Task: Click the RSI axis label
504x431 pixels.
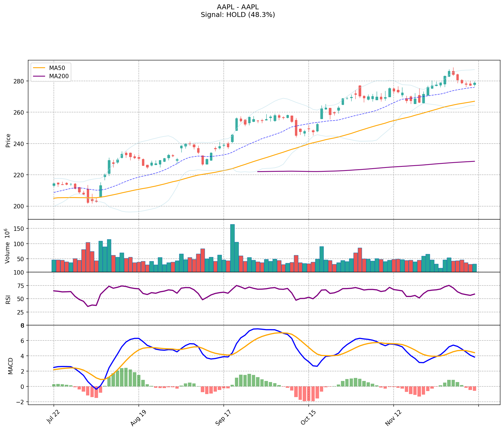Action: tap(8, 299)
